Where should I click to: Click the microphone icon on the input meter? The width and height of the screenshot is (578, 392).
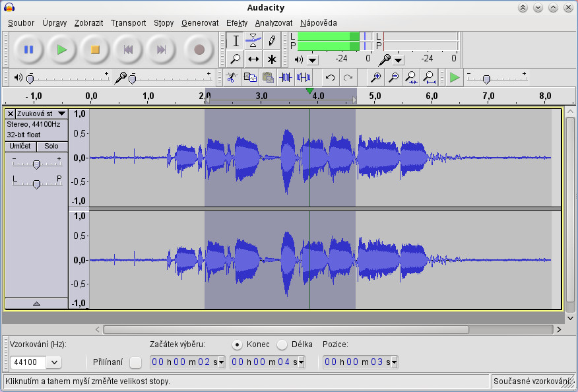click(385, 59)
